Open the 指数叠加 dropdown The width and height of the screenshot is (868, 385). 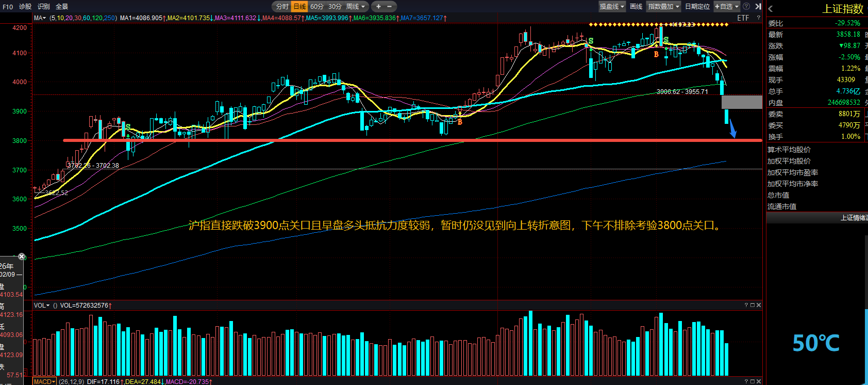pos(664,7)
